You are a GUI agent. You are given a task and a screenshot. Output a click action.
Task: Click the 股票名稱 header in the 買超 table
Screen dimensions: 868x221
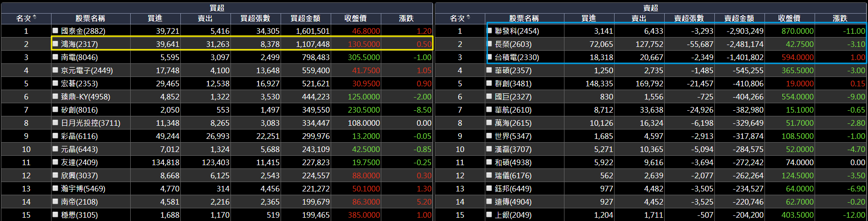pos(90,18)
